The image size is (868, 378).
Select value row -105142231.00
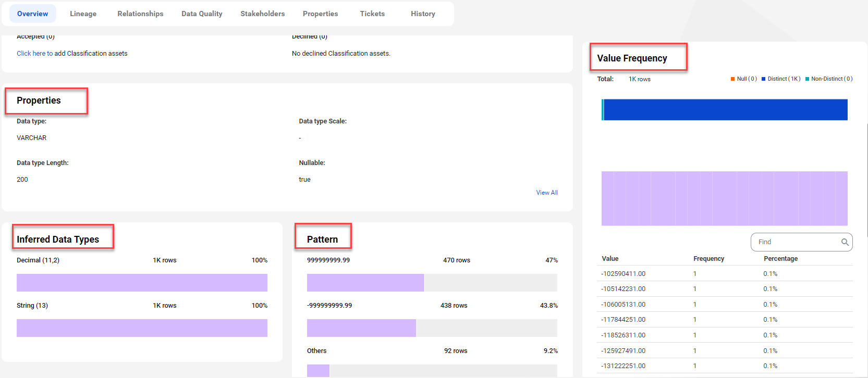(725, 289)
